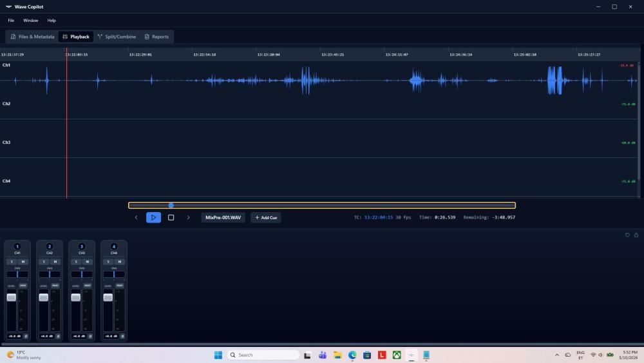Click the CH1 level fader handle
Viewport: 644px width, 363px height.
tap(12, 297)
